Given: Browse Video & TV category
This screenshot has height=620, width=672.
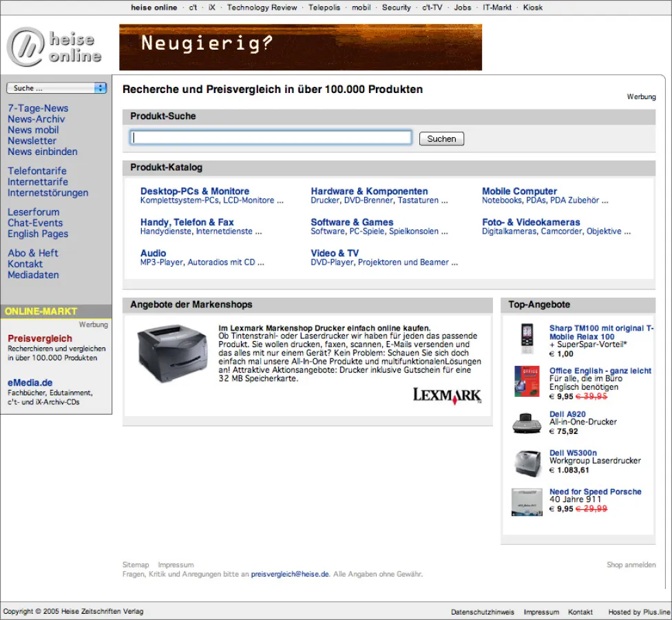Looking at the screenshot, I should 335,253.
